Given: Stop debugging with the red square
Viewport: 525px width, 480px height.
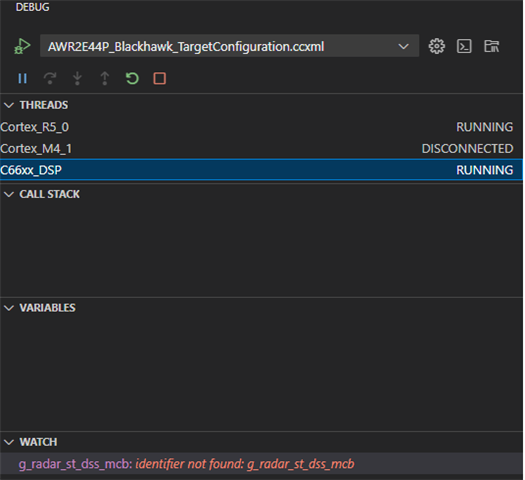Looking at the screenshot, I should pyautogui.click(x=160, y=79).
